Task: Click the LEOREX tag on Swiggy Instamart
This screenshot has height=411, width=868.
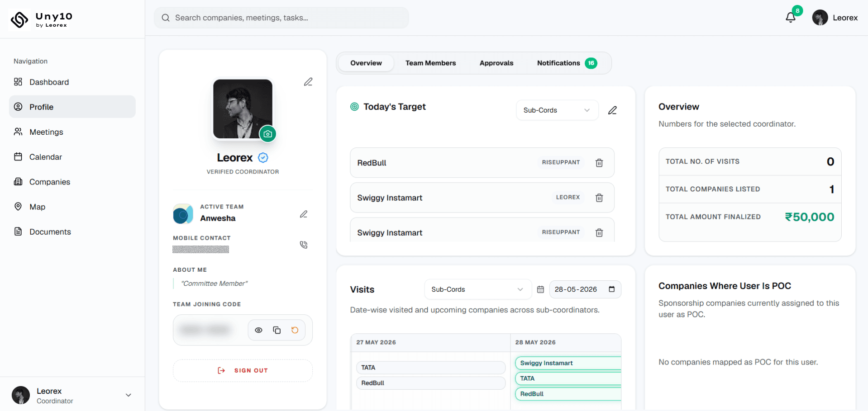Action: coord(568,197)
